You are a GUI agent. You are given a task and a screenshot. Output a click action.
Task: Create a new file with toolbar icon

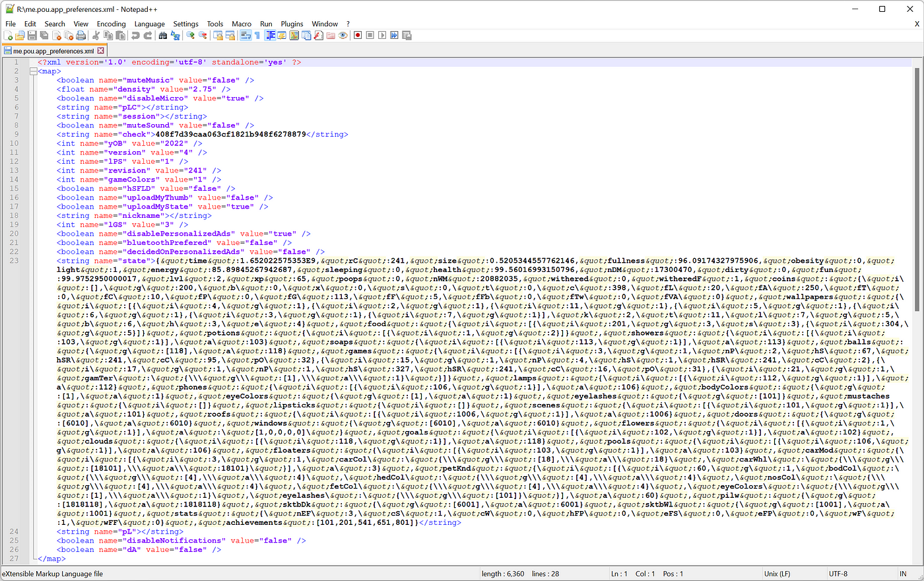[x=8, y=36]
